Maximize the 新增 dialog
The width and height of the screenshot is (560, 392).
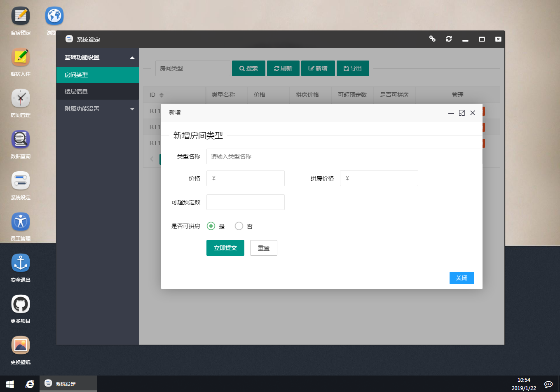(462, 113)
